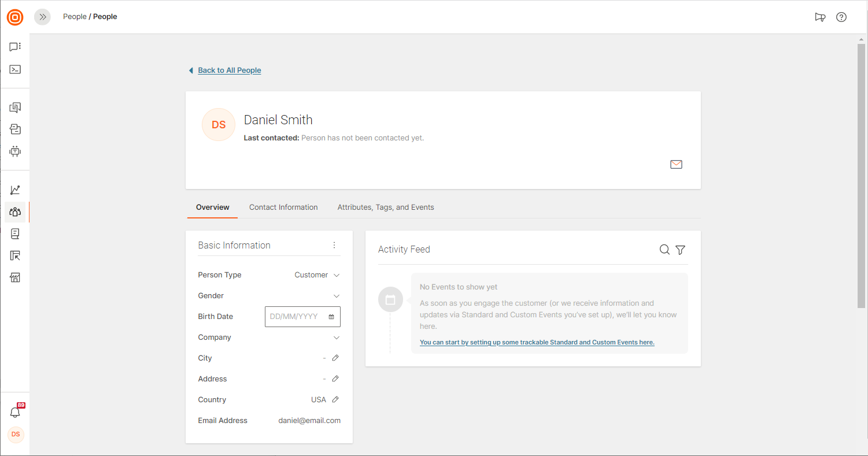
Task: Open the Activity Feed filter icon
Action: tap(681, 250)
